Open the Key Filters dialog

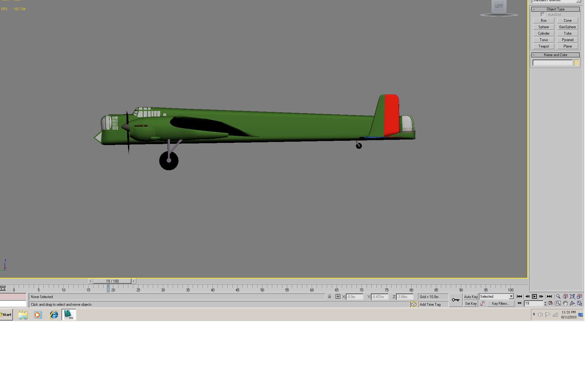501,304
